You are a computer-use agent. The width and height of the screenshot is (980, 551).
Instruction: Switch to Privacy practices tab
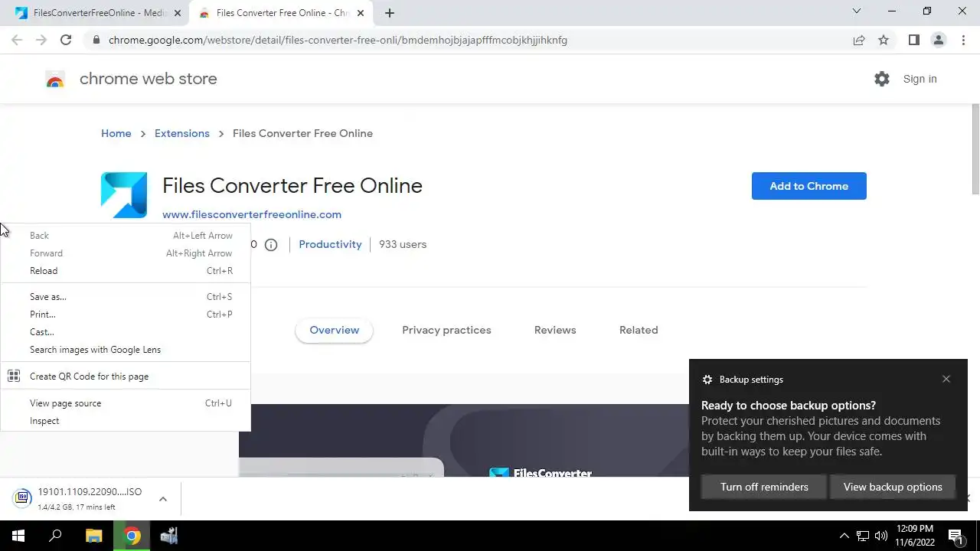point(446,330)
